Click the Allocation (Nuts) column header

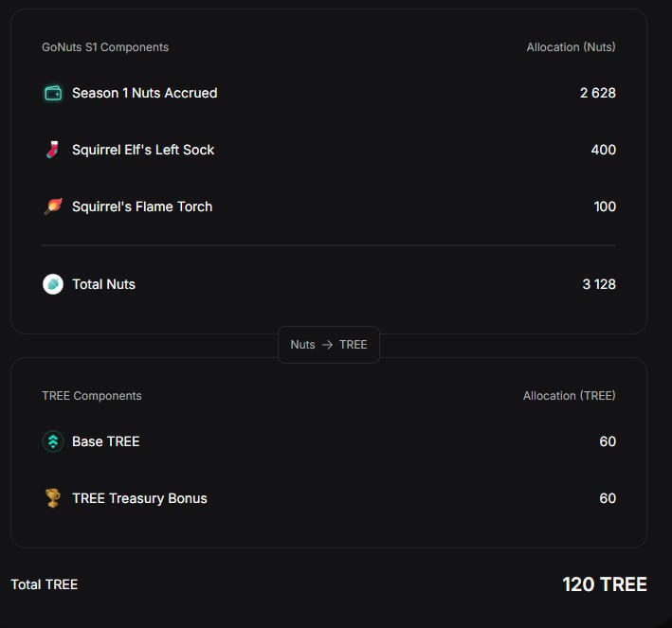coord(571,47)
